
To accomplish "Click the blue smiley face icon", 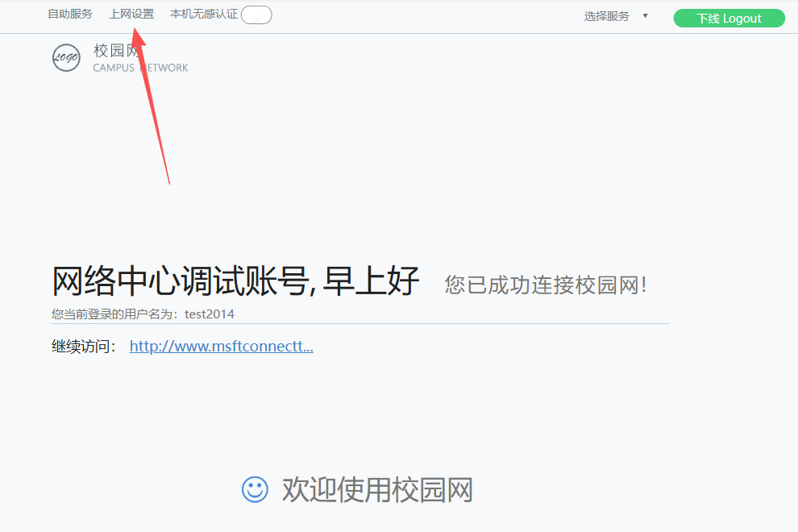I will coord(255,490).
